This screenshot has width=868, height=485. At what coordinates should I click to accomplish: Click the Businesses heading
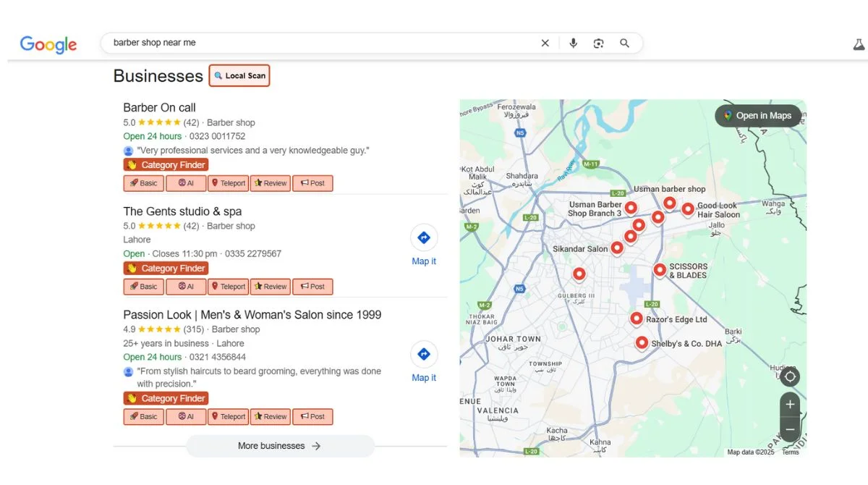[158, 76]
